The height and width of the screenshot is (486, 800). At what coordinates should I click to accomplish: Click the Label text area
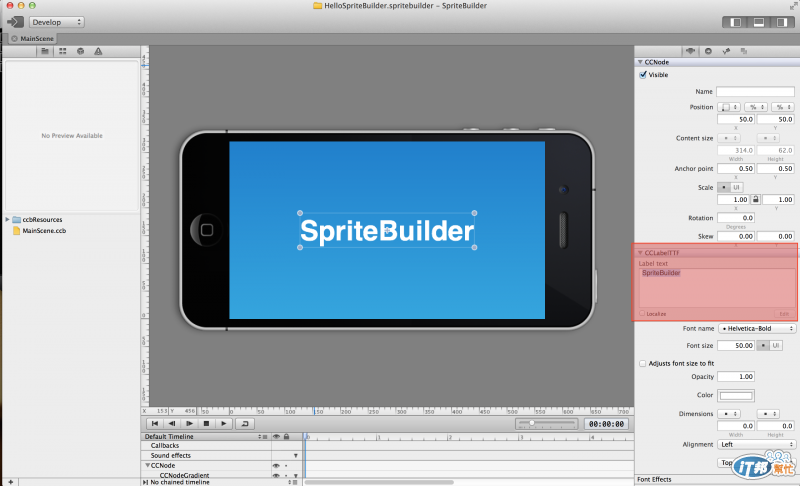(x=716, y=288)
